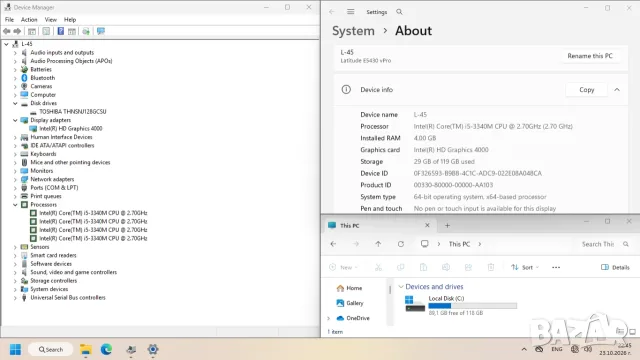Select Sound, video and game controllers
The image size is (640, 360).
click(x=73, y=272)
